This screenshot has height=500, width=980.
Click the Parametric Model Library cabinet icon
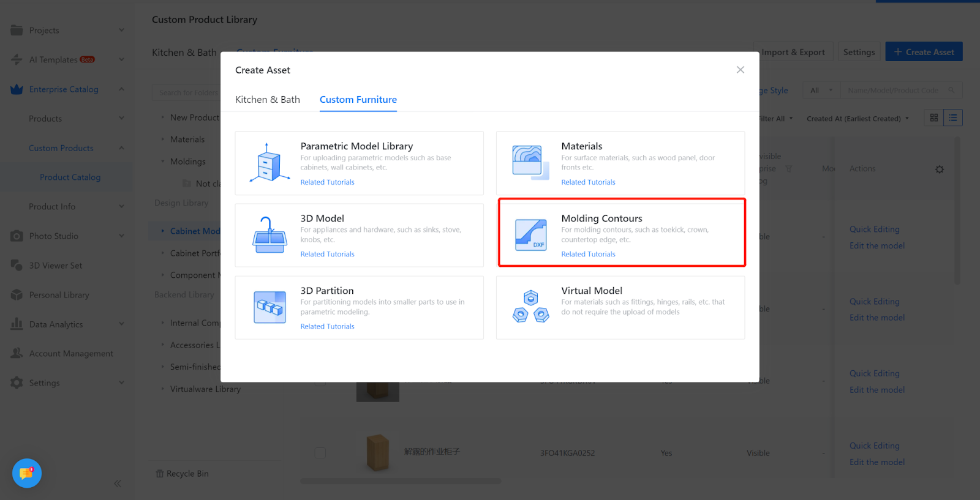click(x=269, y=163)
